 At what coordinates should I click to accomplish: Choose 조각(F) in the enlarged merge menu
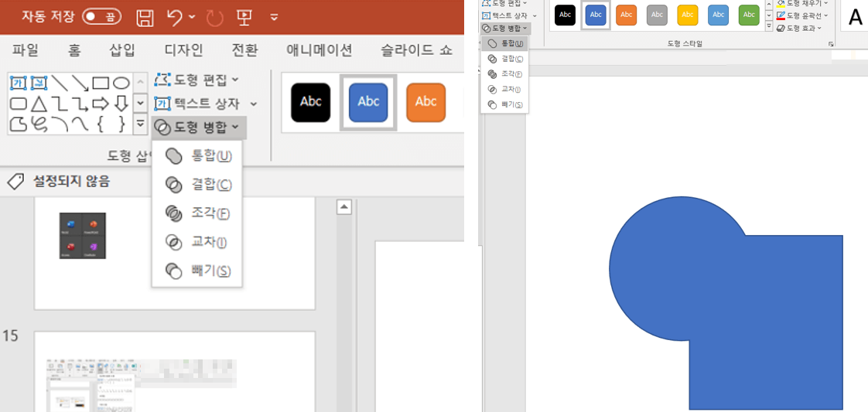(x=197, y=213)
